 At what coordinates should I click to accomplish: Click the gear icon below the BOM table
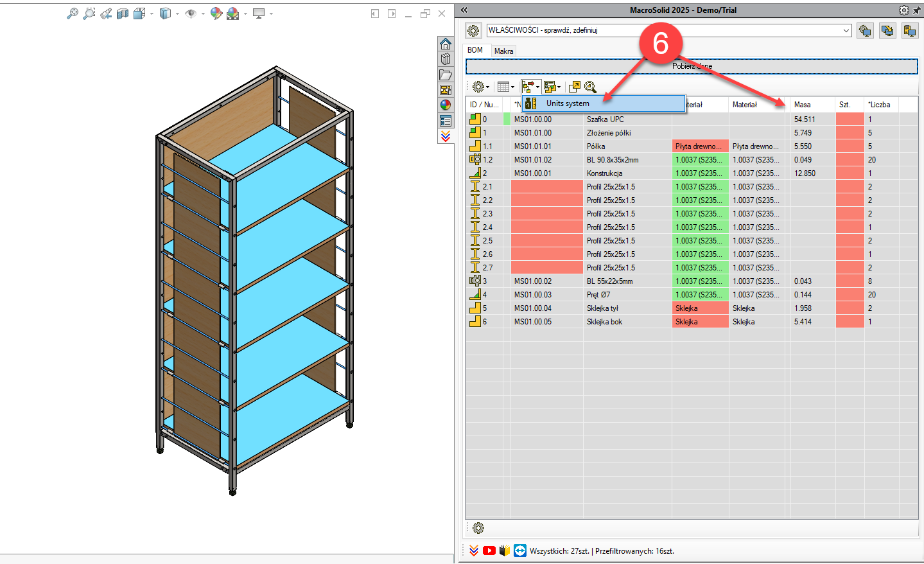pyautogui.click(x=478, y=528)
